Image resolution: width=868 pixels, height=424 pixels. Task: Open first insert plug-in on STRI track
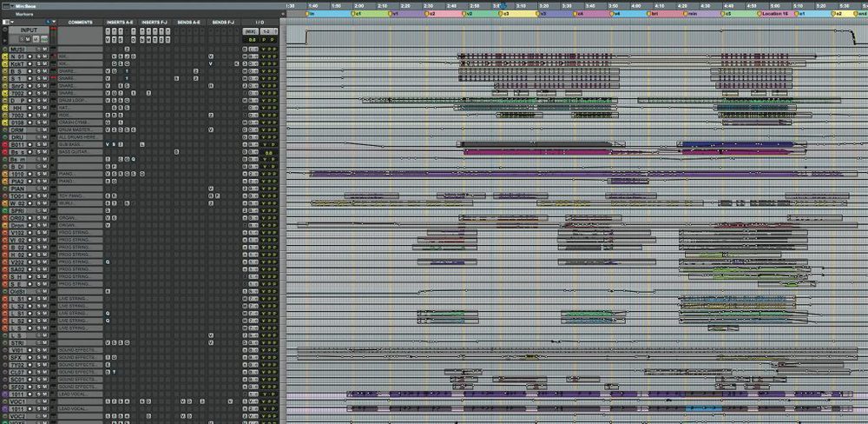108,342
